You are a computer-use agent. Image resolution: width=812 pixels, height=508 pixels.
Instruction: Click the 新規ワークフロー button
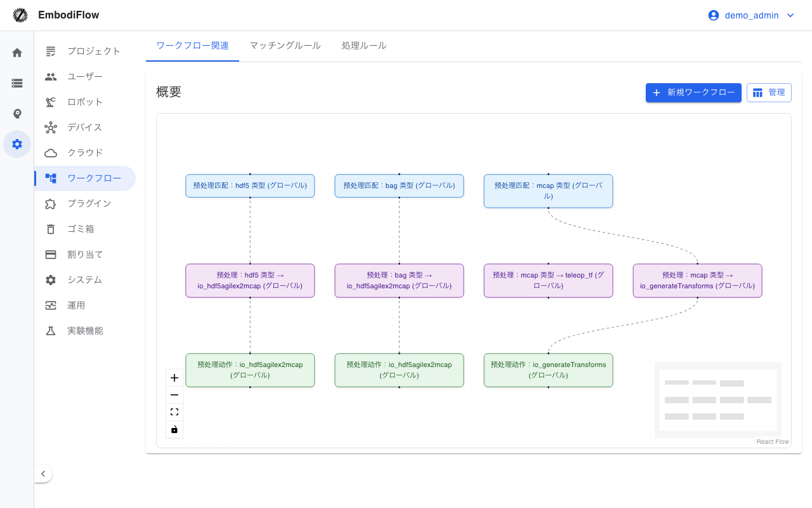(x=693, y=93)
